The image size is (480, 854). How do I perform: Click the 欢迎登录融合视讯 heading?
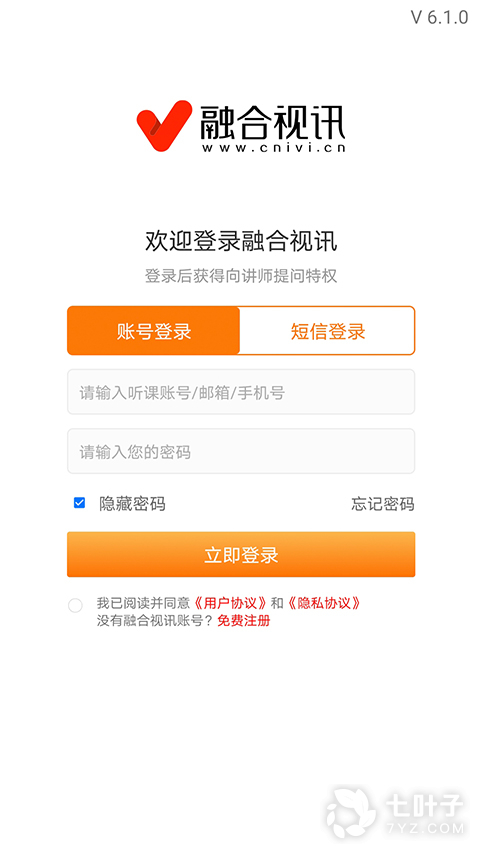(241, 241)
